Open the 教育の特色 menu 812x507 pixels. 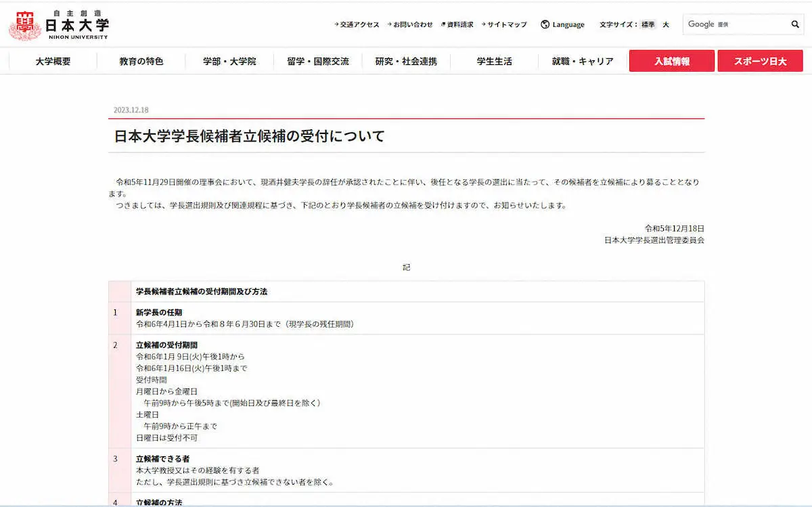click(x=141, y=62)
